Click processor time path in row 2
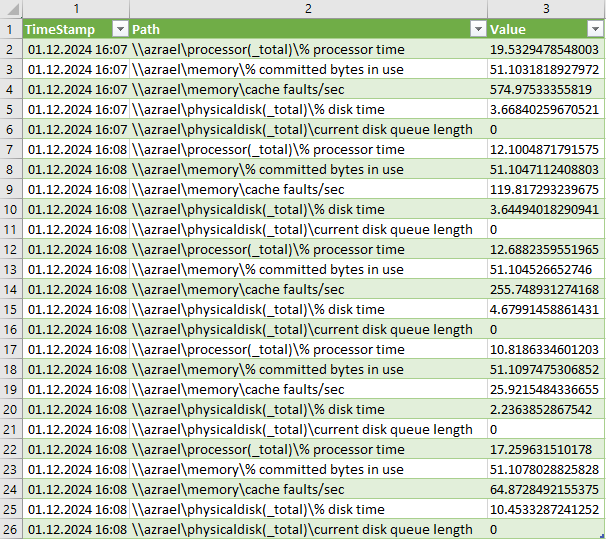606x539 pixels. click(268, 49)
